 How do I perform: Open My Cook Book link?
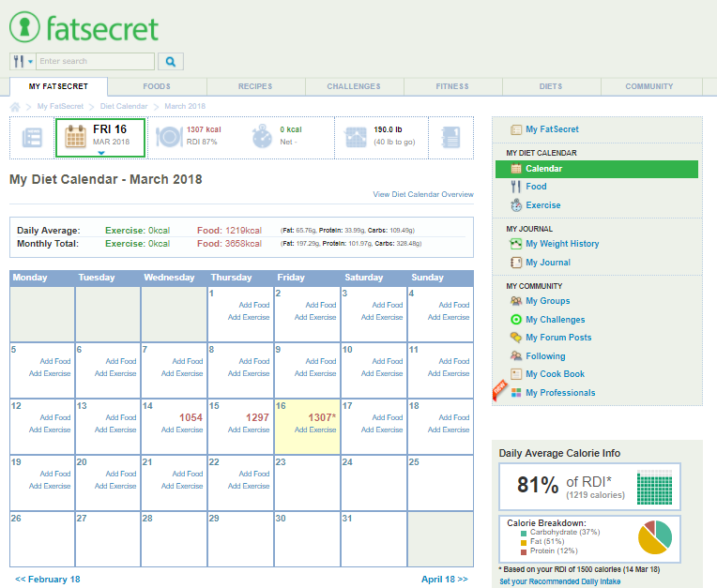pyautogui.click(x=555, y=374)
